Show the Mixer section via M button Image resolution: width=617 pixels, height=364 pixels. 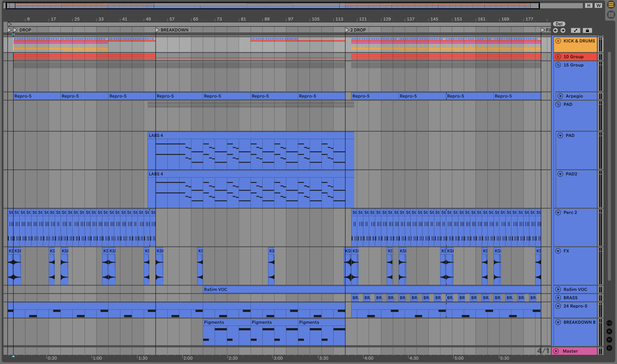(x=609, y=340)
